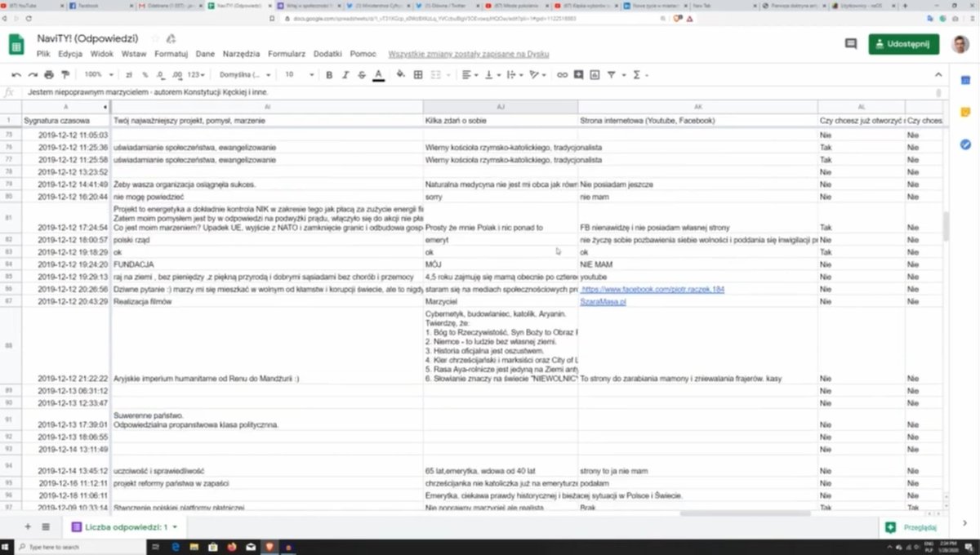Apply bold formatting
Screen dimensions: 980x555
(330, 74)
